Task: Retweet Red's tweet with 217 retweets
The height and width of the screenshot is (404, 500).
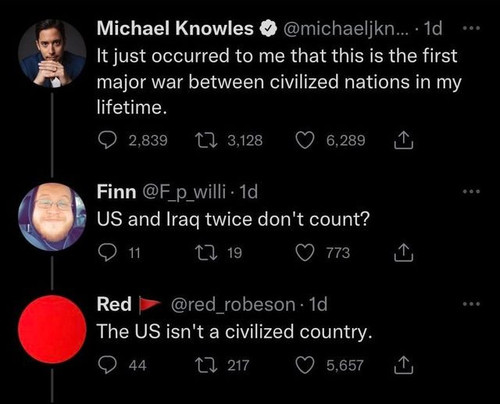Action: tap(206, 365)
